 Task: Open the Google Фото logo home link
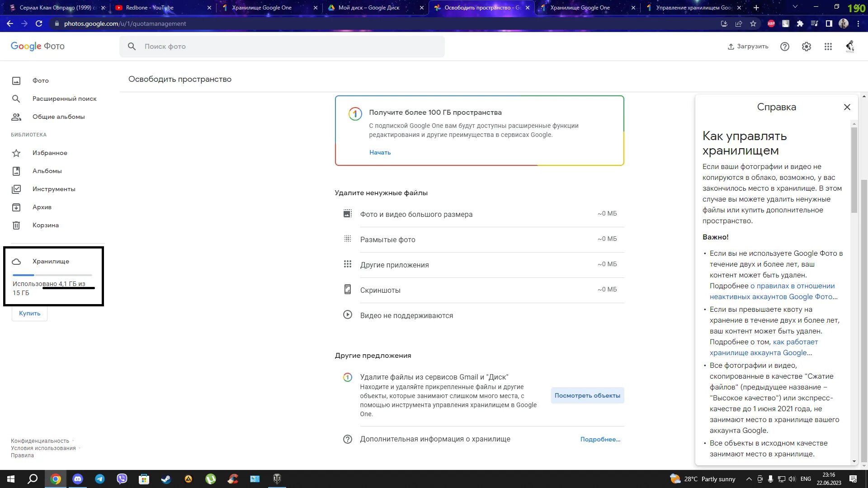38,46
